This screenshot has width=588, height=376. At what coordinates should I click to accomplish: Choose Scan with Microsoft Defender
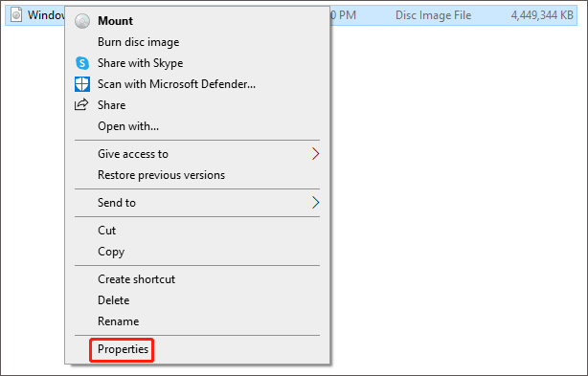tap(176, 84)
